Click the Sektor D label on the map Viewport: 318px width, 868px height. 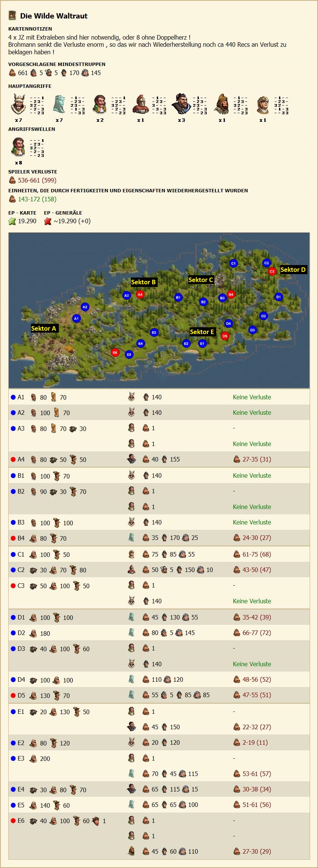click(x=293, y=270)
